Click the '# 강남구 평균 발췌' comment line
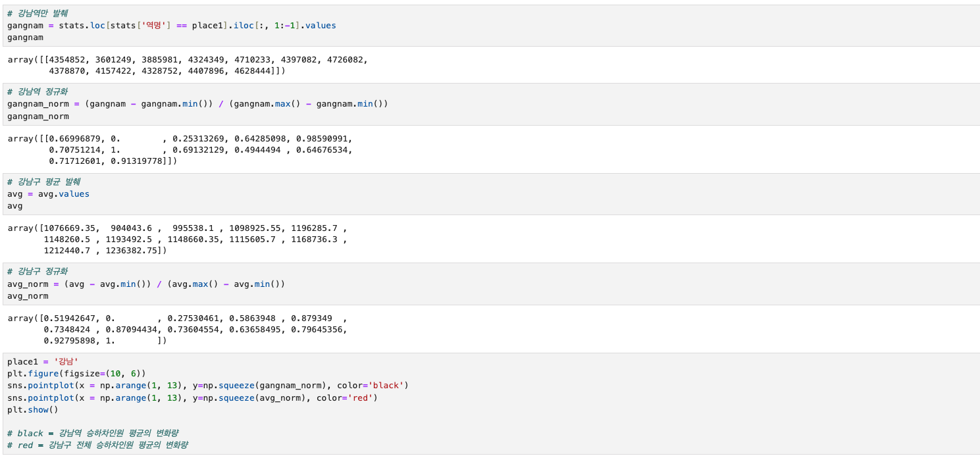 click(x=43, y=182)
